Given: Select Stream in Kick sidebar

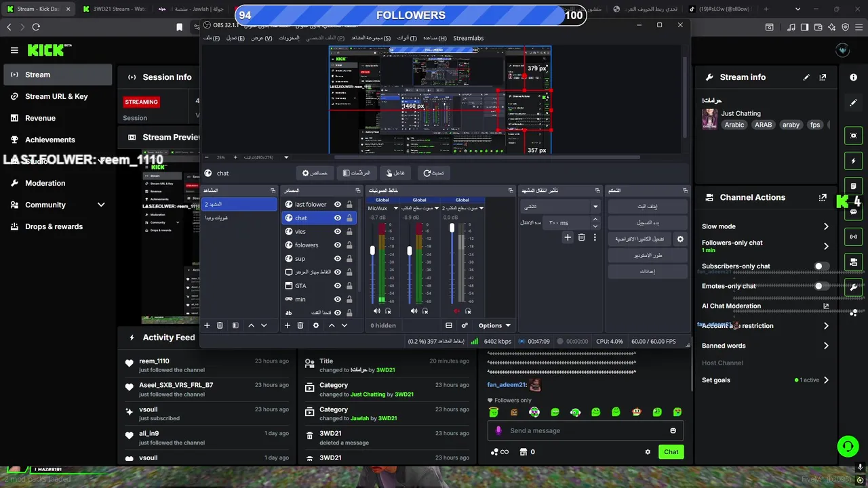Looking at the screenshot, I should tap(58, 75).
